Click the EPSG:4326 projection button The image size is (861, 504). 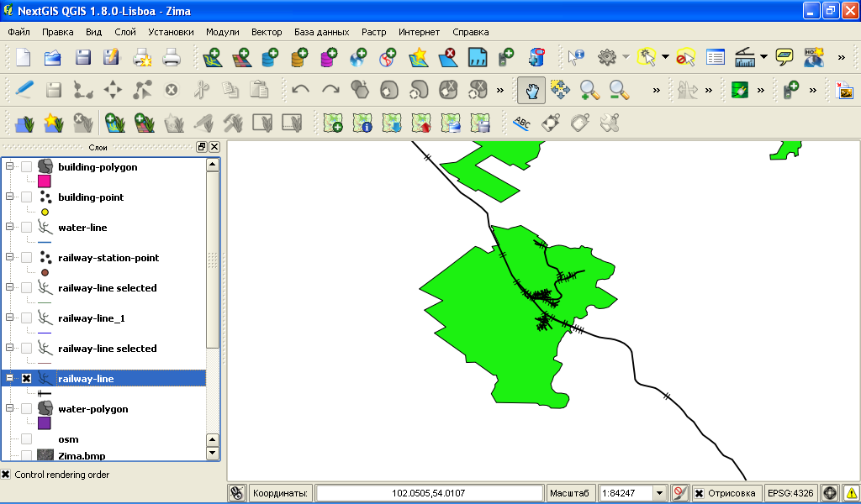pos(790,493)
